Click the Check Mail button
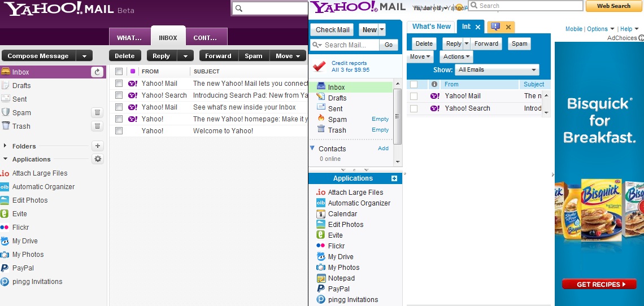Image resolution: width=644 pixels, height=306 pixels. click(x=333, y=29)
